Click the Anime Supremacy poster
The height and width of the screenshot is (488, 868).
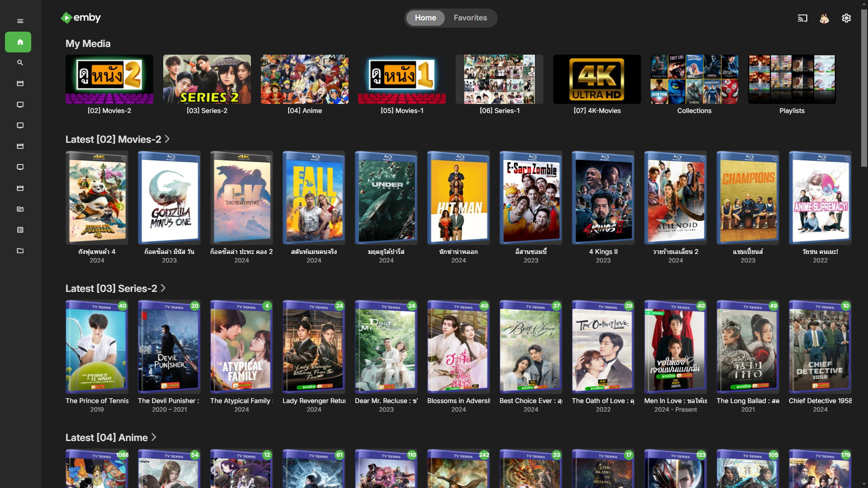coord(820,198)
